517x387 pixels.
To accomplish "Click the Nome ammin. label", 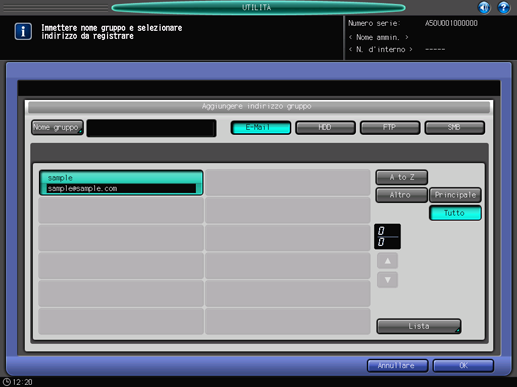I will tap(378, 37).
